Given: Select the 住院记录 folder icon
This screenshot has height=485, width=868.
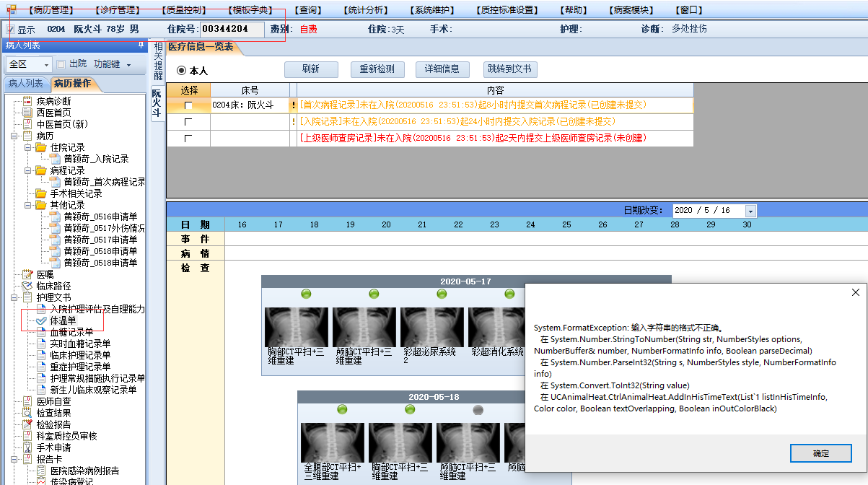Looking at the screenshot, I should (x=41, y=147).
